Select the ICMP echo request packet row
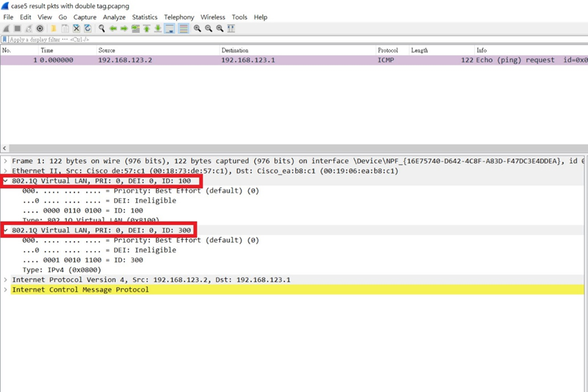Image resolution: width=588 pixels, height=392 pixels. pyautogui.click(x=294, y=60)
